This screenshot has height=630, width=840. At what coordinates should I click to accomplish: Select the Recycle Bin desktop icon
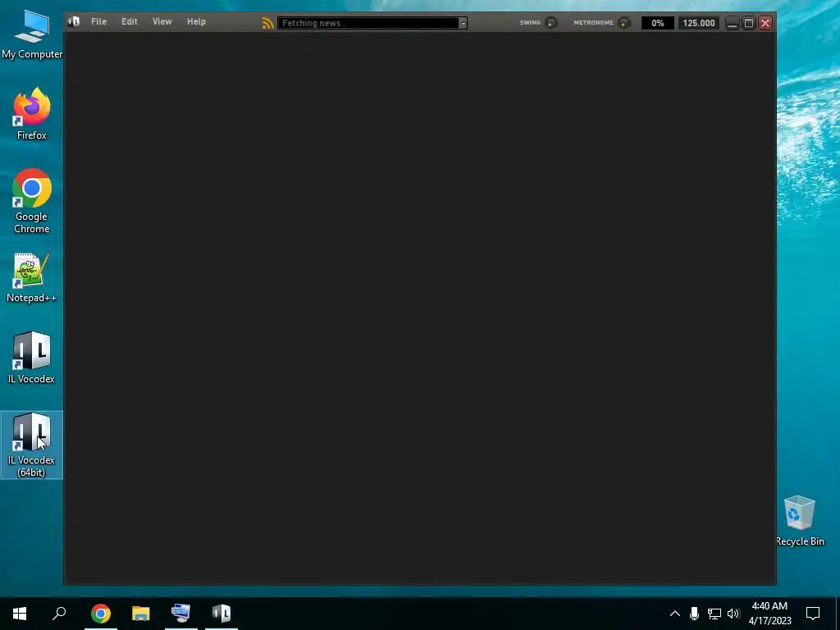point(800,521)
